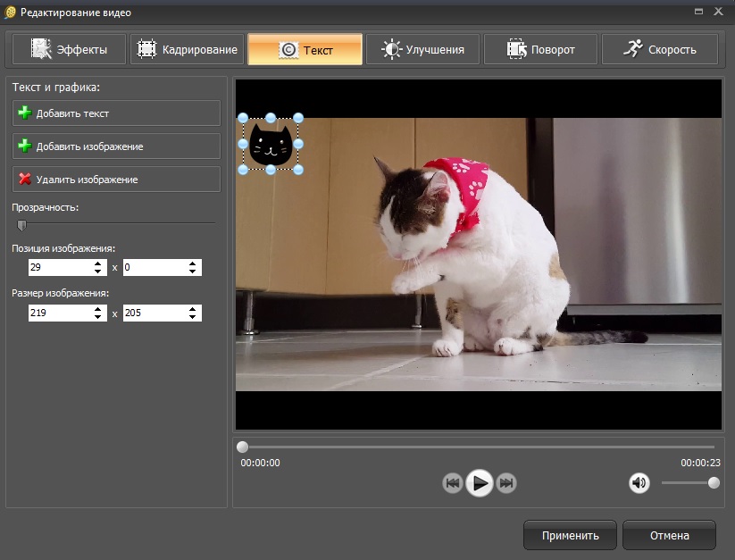Click the green plus icon beside Добавить текст
The image size is (735, 560).
(25, 113)
